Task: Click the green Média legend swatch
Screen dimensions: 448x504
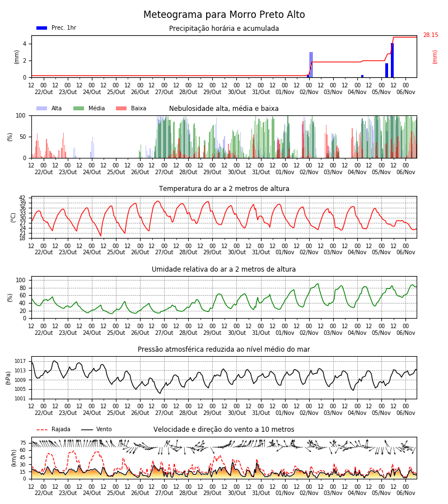Action: [x=79, y=108]
